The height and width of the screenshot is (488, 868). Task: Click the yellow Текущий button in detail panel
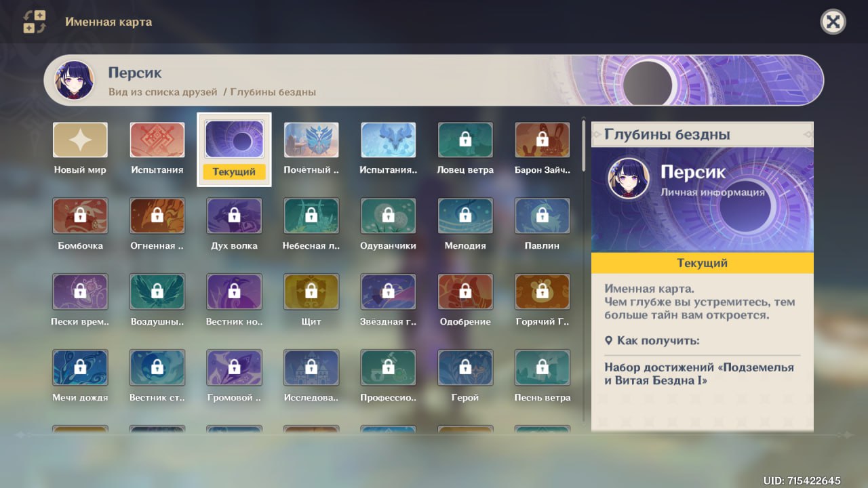pos(702,263)
